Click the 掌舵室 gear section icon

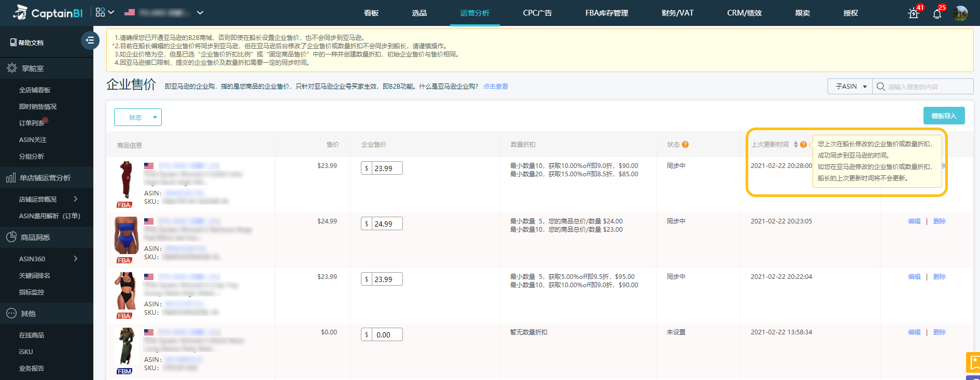[12, 68]
